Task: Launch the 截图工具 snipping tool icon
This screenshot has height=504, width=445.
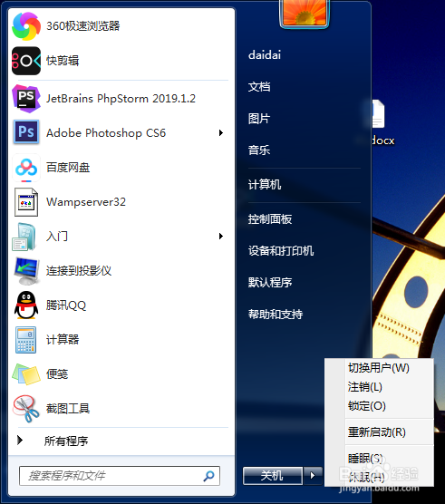Action: [26, 409]
